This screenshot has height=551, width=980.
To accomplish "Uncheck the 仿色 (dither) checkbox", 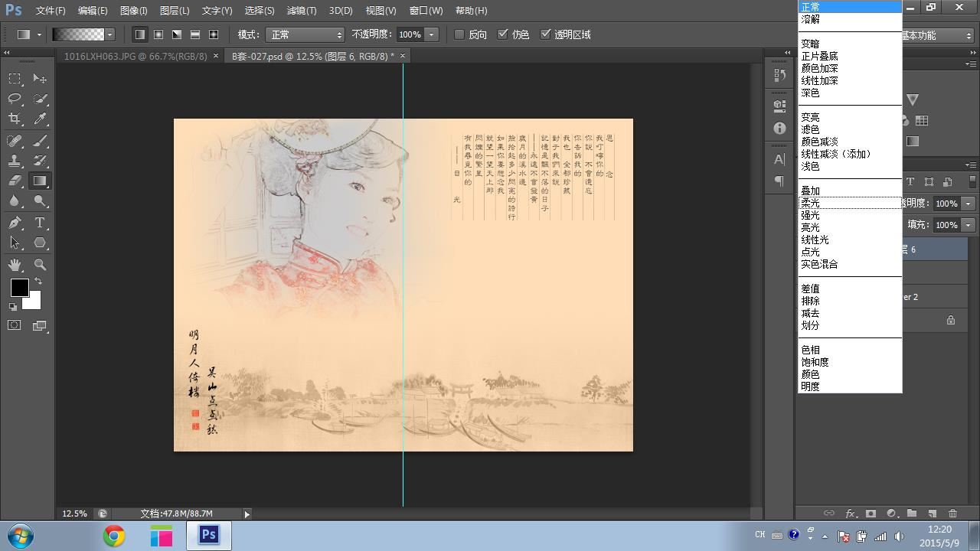I will click(x=502, y=34).
